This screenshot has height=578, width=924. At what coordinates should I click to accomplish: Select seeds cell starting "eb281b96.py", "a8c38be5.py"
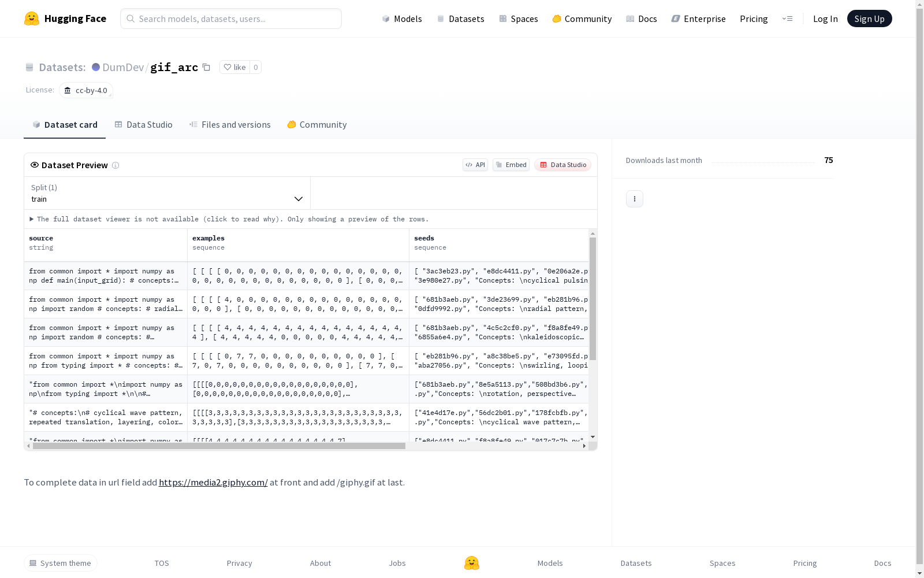[499, 361]
